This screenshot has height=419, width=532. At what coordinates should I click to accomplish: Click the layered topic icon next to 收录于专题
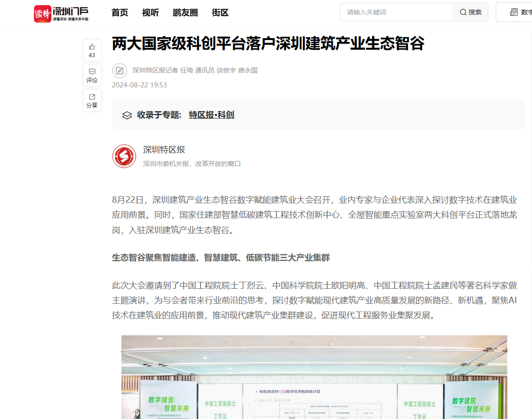click(x=127, y=114)
